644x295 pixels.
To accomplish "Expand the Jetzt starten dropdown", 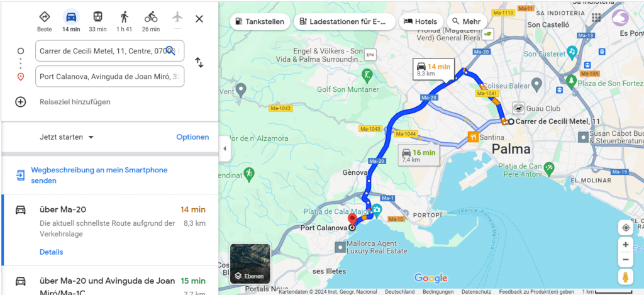I will [67, 137].
